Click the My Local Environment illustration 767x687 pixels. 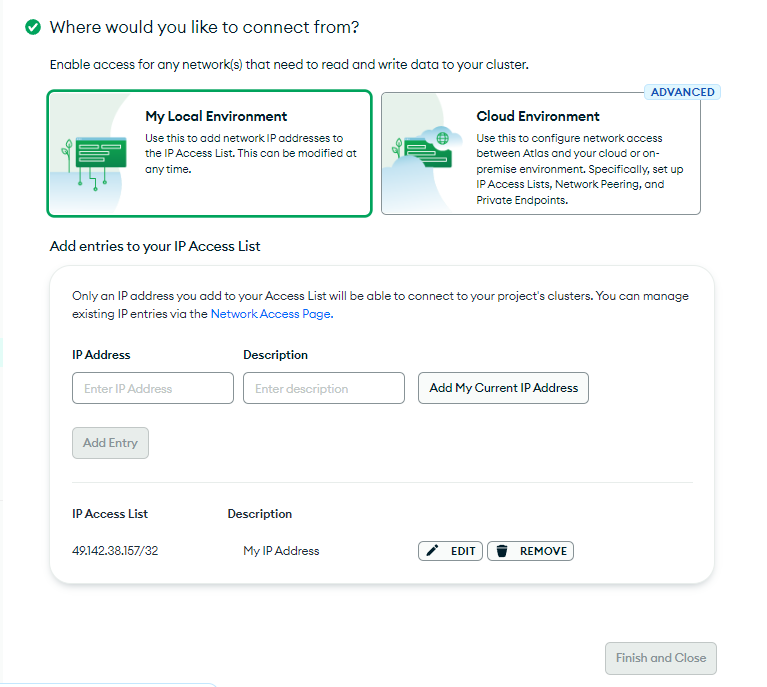pyautogui.click(x=93, y=153)
